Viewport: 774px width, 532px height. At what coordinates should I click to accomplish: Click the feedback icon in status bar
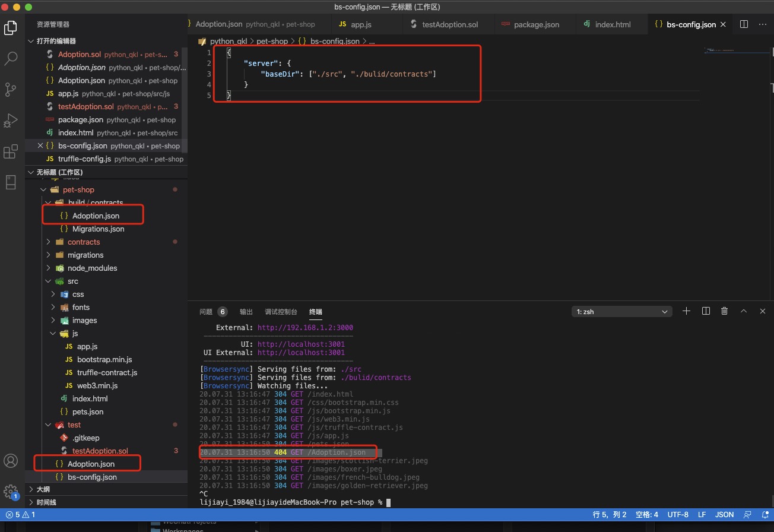[748, 515]
